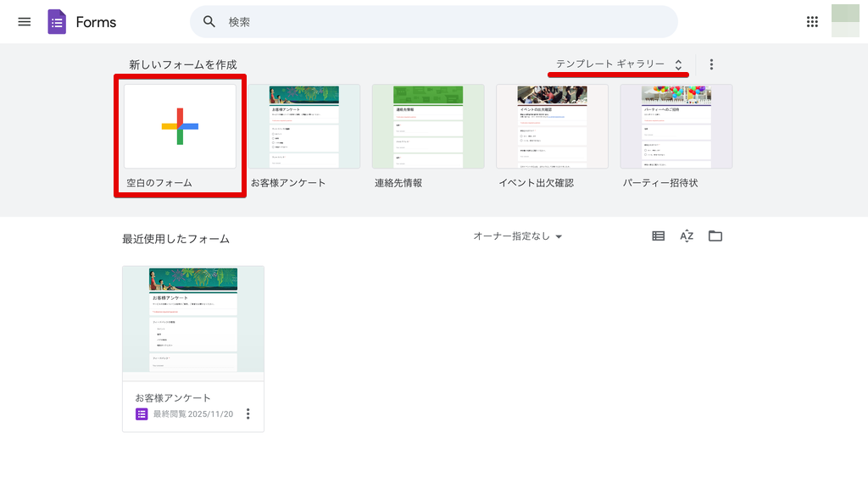Open more options beside template gallery

711,64
